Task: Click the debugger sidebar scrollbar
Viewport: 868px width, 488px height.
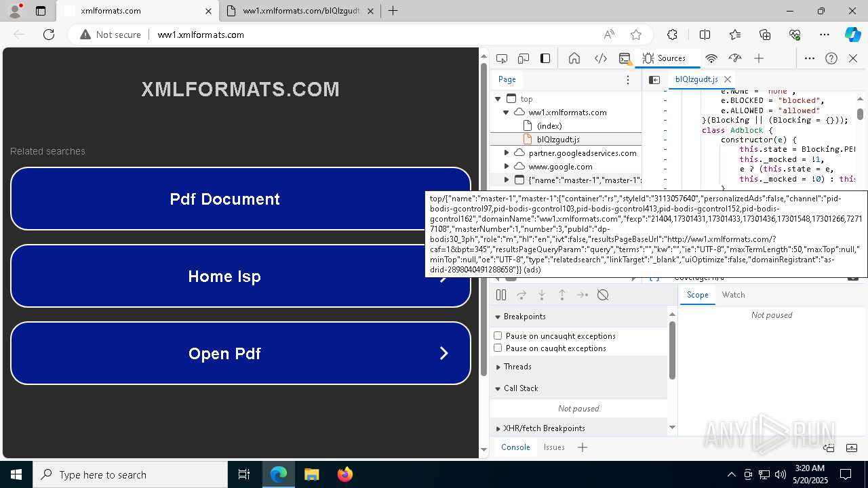Action: point(672,350)
